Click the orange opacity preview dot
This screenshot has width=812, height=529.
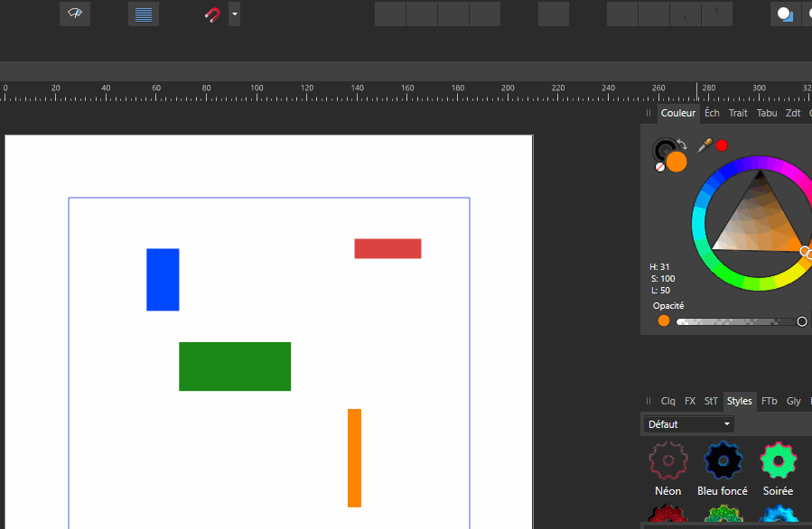tap(663, 320)
